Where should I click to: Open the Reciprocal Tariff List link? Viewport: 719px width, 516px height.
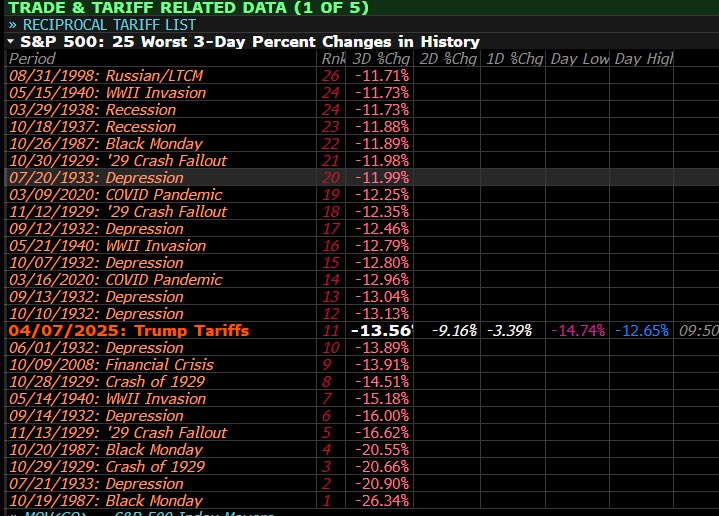(109, 25)
